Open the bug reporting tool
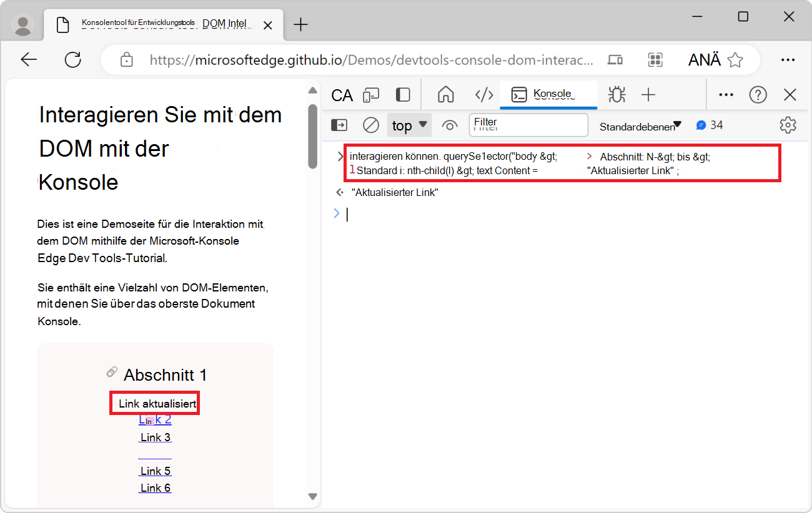812x513 pixels. point(616,95)
